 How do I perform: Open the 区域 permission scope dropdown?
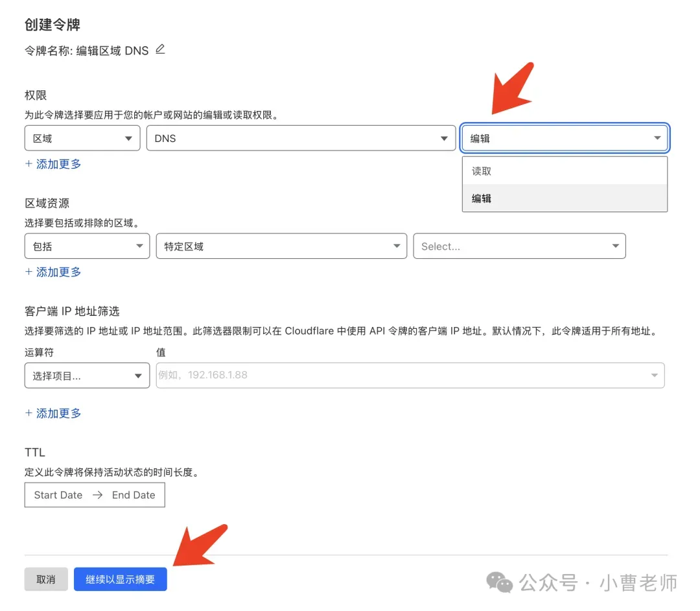(x=82, y=138)
